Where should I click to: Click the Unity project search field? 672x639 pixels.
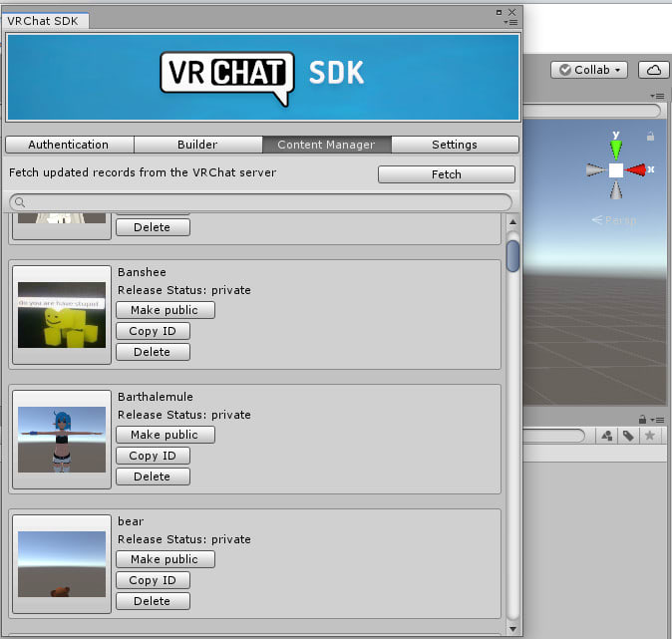click(554, 436)
